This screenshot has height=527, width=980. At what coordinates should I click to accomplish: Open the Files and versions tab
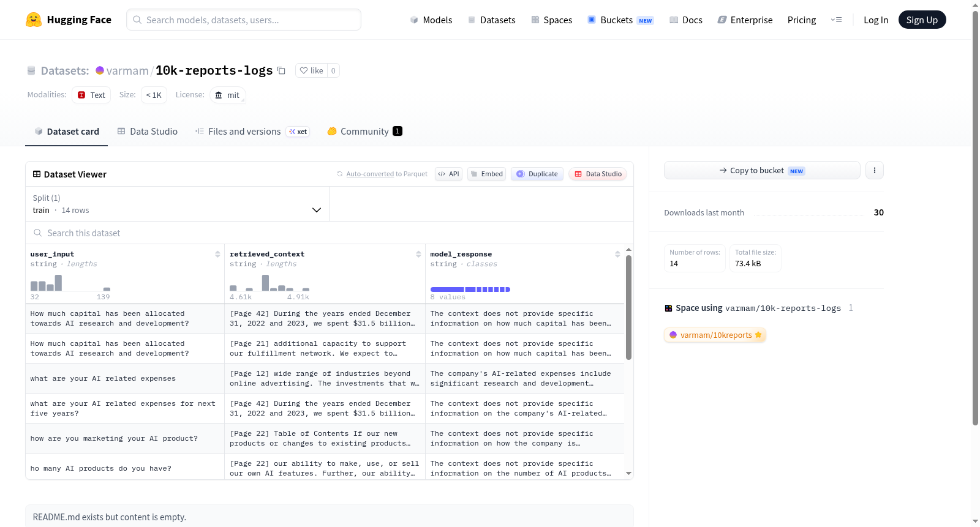252,131
